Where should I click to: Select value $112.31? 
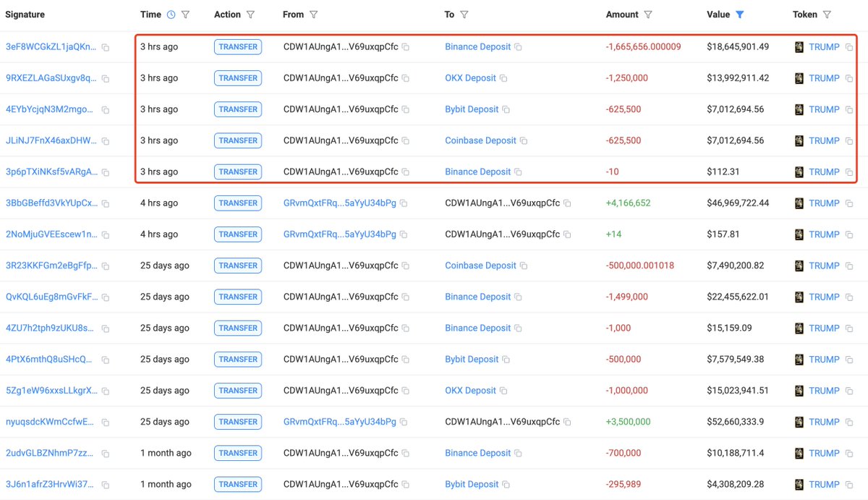723,172
